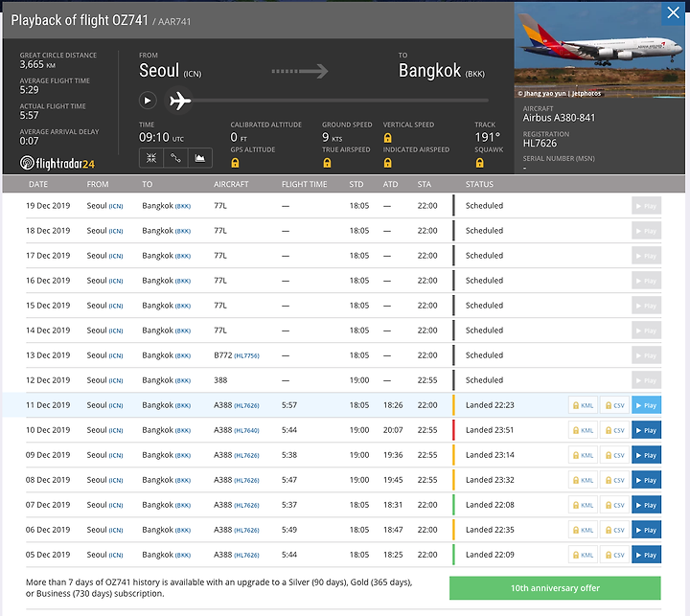
Task: Click the '5:38' flight time cell
Action: (x=289, y=455)
